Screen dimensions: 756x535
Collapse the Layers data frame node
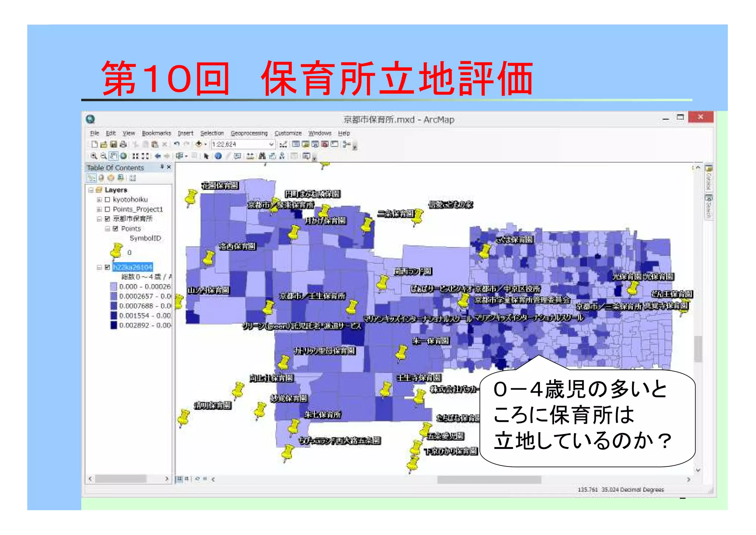[91, 190]
